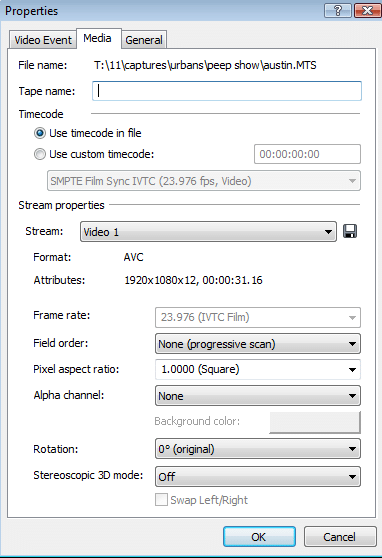The height and width of the screenshot is (558, 382).
Task: Open the Stereoscopic 3D mode dropdown
Action: [258, 477]
